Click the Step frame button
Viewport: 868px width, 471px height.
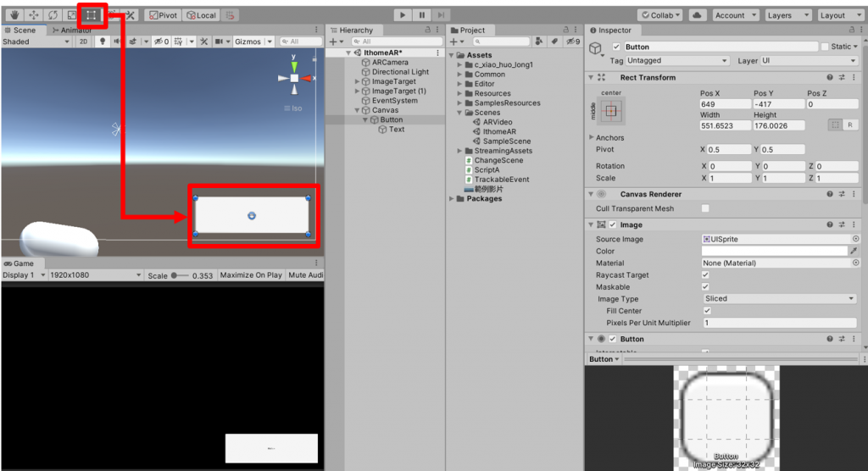pos(441,15)
